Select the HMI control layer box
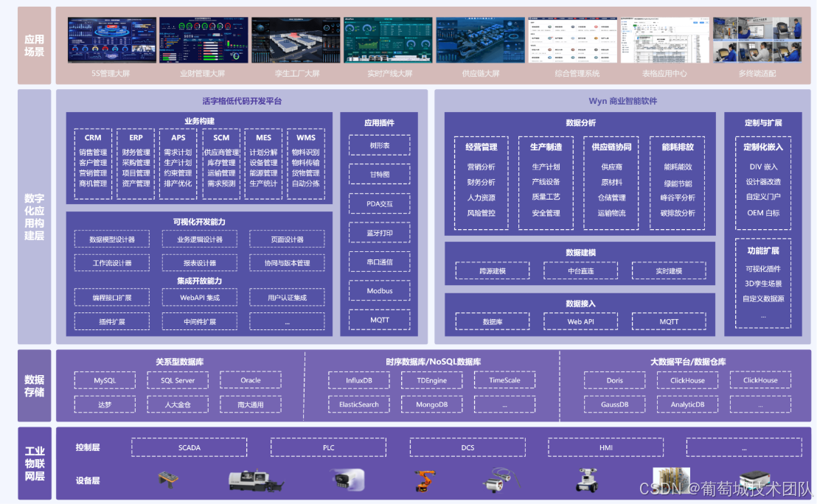Viewport: 817px width, 504px height. pos(606,447)
